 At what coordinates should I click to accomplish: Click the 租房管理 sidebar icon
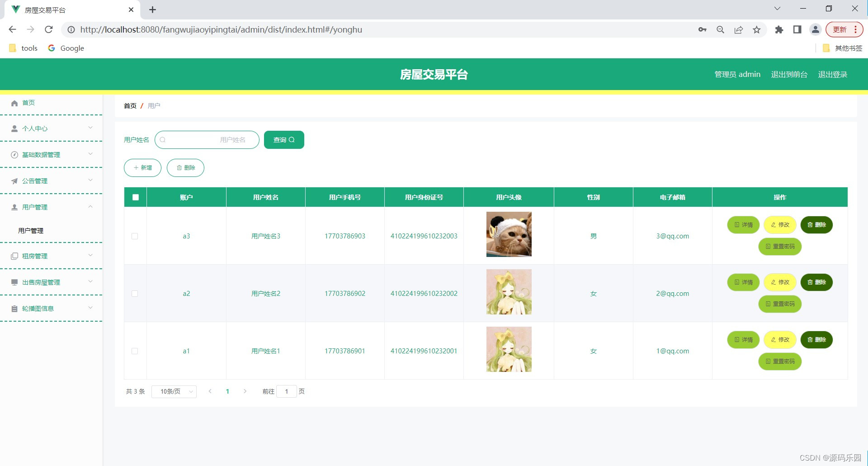coord(14,256)
